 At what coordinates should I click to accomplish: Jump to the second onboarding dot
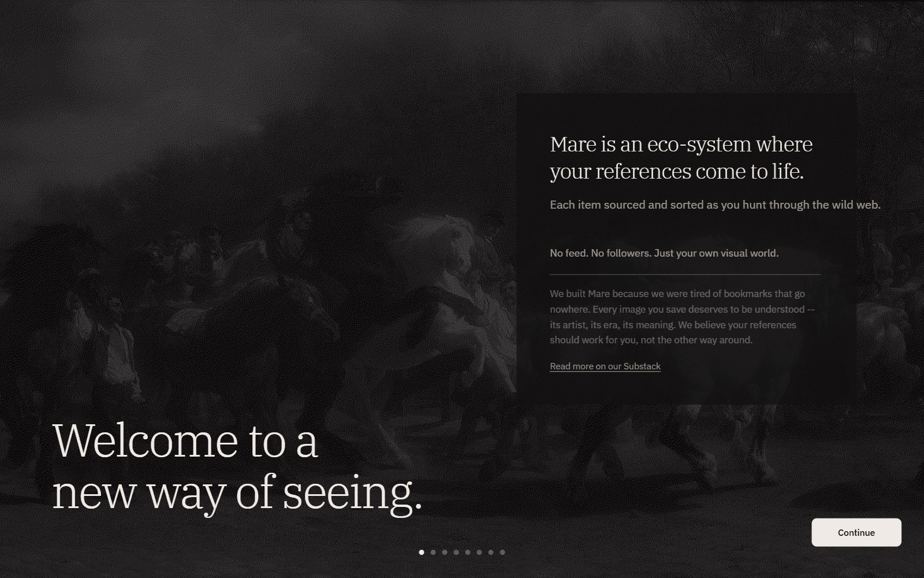pos(433,552)
